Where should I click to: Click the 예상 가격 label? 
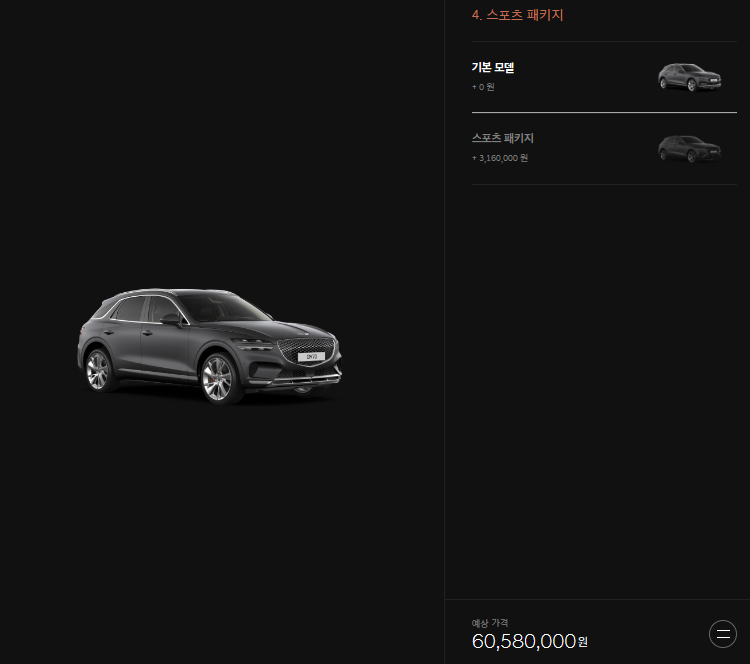click(490, 623)
